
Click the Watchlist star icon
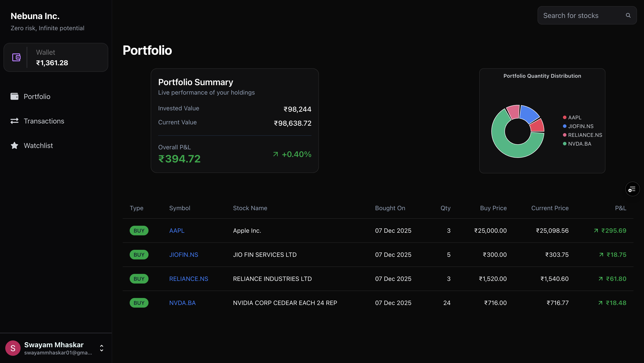point(14,145)
